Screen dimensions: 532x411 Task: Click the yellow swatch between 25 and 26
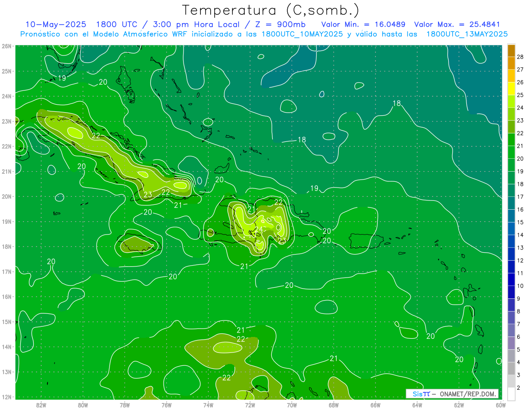pyautogui.click(x=511, y=88)
